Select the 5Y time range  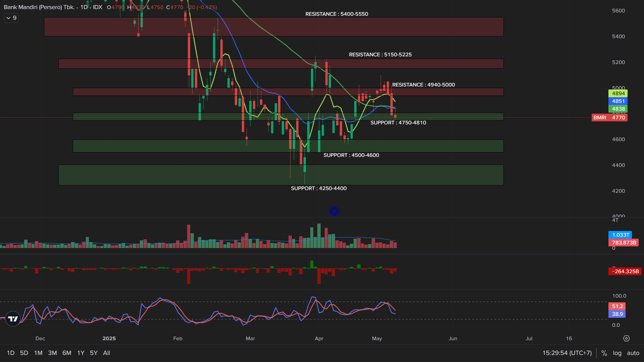tap(94, 353)
